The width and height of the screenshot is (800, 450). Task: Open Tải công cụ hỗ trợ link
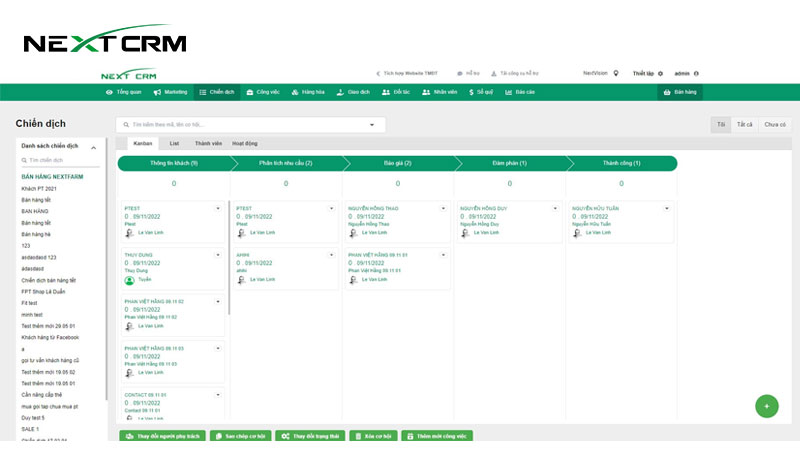(x=515, y=73)
